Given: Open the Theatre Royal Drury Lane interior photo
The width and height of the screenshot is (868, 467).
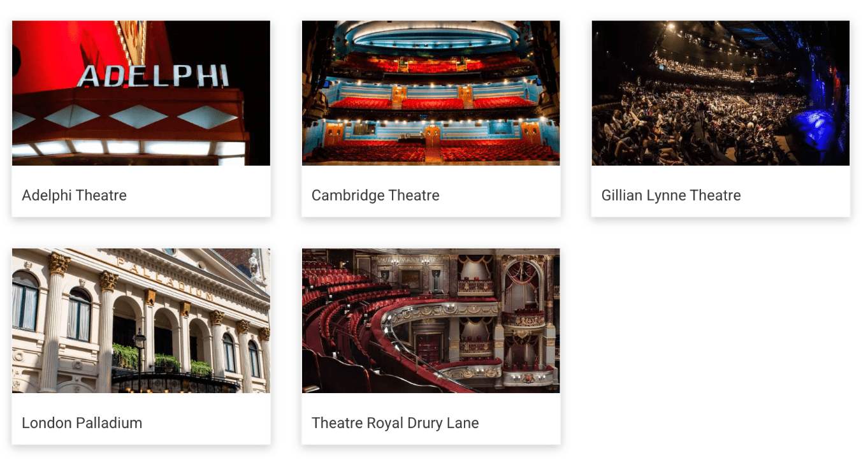Looking at the screenshot, I should 431,320.
